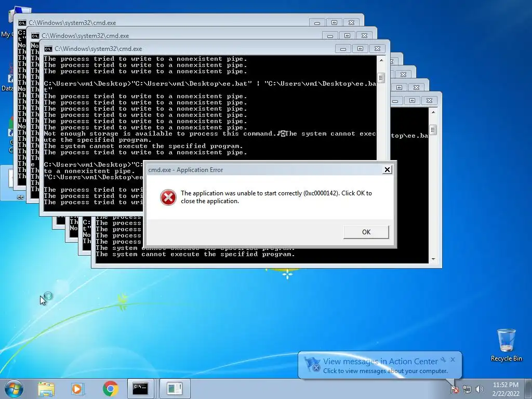
Task: Click OK in the Application Error dialog
Action: (366, 232)
